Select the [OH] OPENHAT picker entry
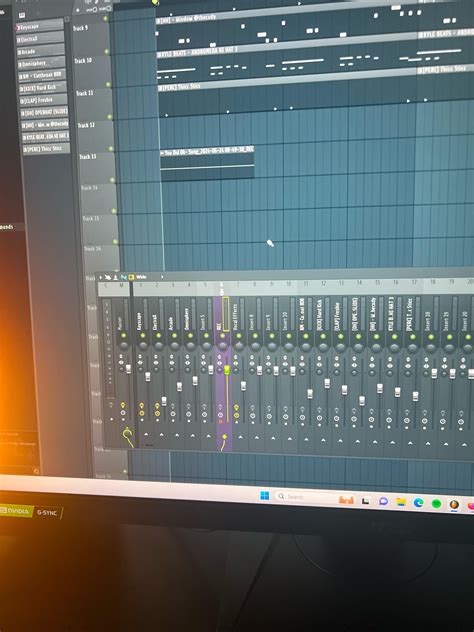 [44, 112]
